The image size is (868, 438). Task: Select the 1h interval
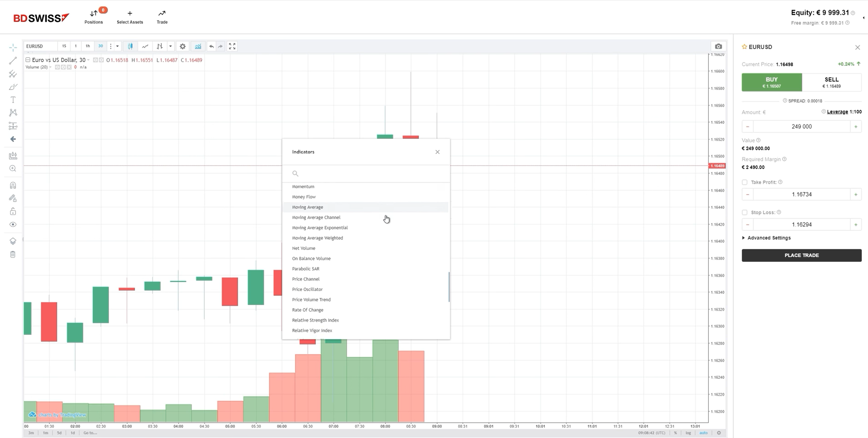click(88, 46)
